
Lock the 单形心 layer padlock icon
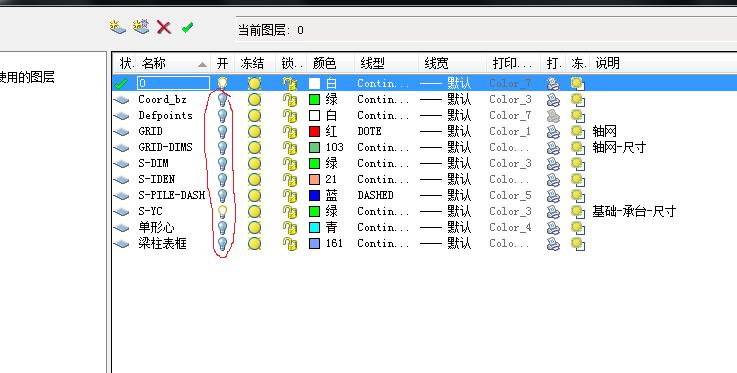pyautogui.click(x=290, y=228)
